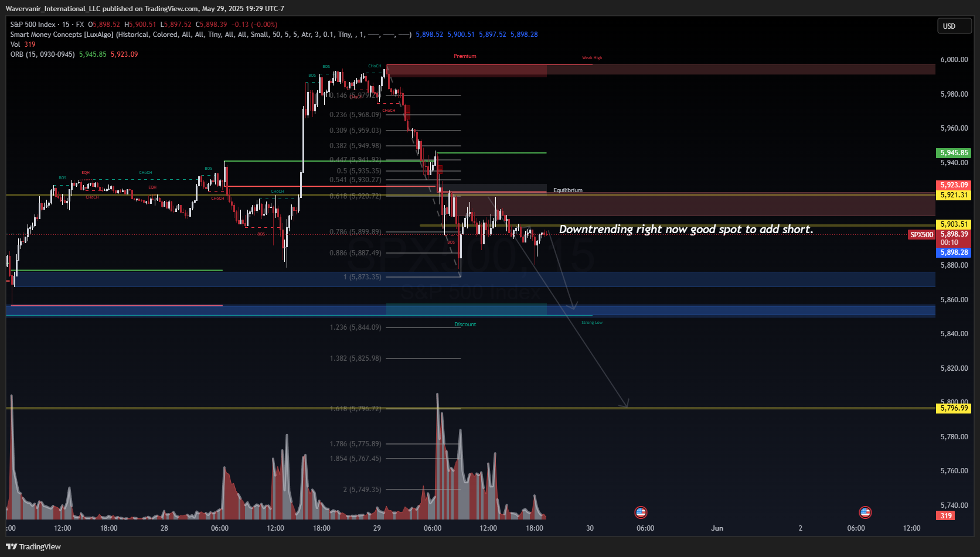Click the 5,820.00 price axis tick
The image size is (980, 557).
pyautogui.click(x=954, y=368)
